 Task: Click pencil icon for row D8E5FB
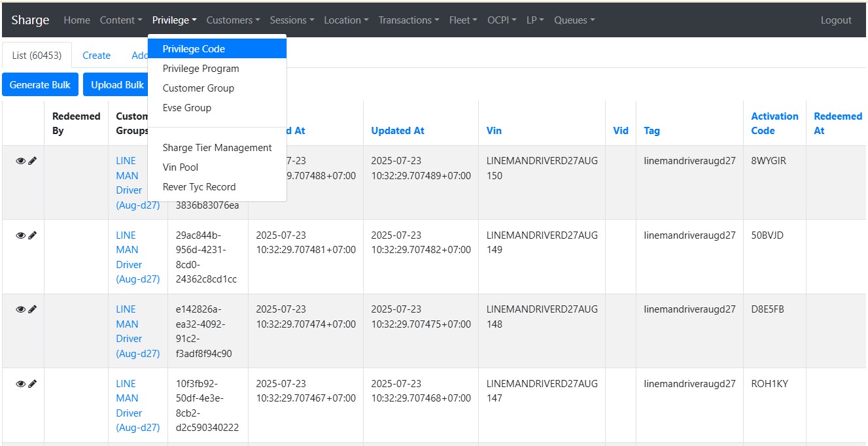(32, 309)
